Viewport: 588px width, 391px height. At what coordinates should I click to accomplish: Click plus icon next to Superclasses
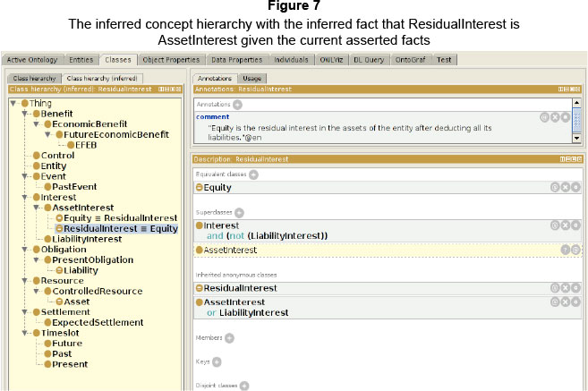pyautogui.click(x=239, y=212)
